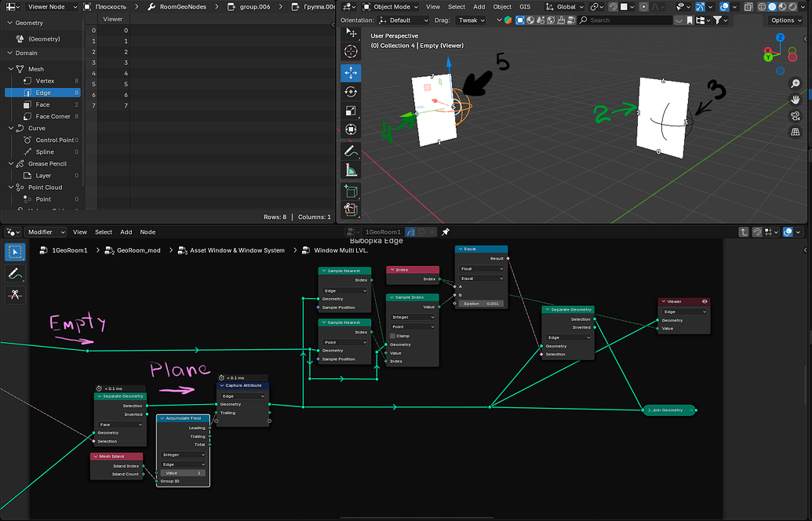Viewport: 812px width, 521px height.
Task: Toggle node editor snapping magnet icon
Action: pos(757,232)
